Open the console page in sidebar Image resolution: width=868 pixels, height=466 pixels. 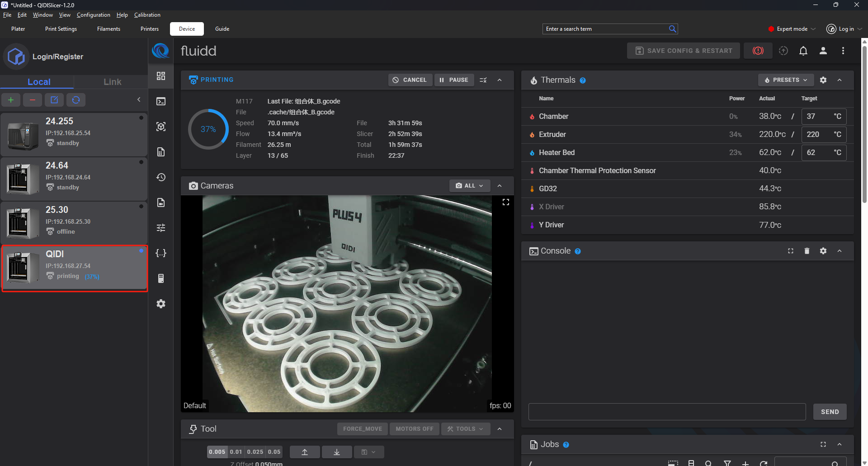pyautogui.click(x=161, y=101)
